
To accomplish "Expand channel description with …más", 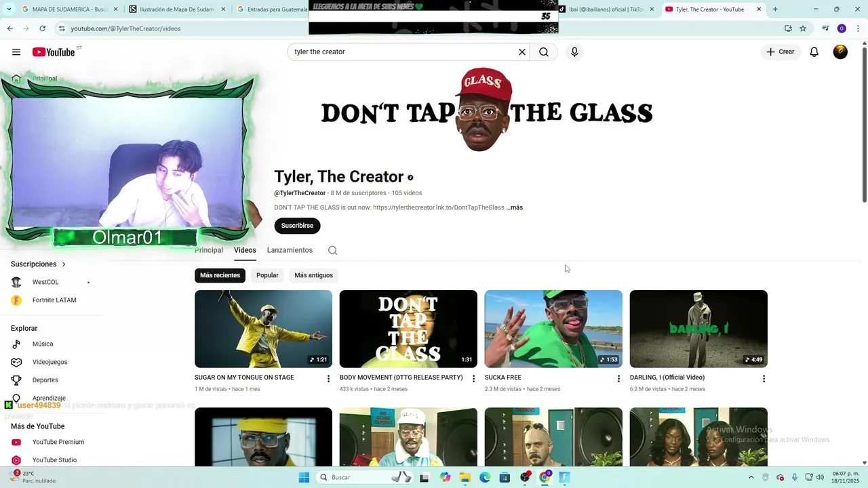I will (514, 207).
